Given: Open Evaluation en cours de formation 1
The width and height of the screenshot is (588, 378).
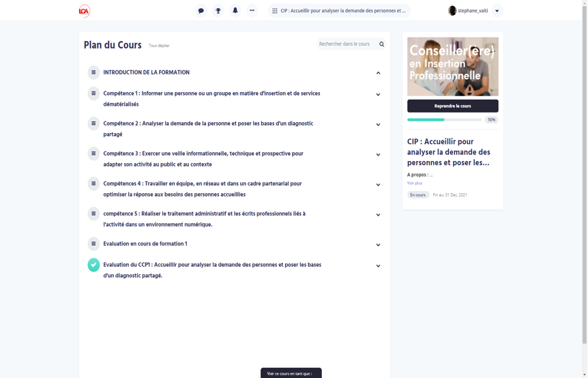Looking at the screenshot, I should [145, 244].
